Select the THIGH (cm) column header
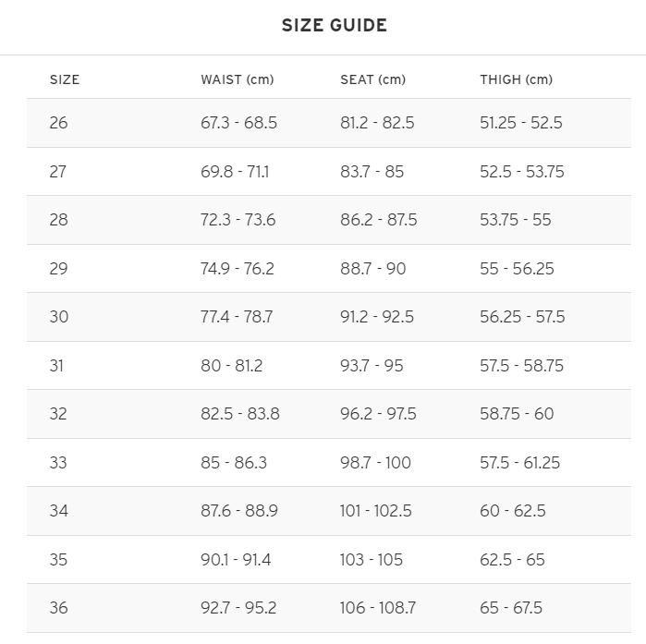 [517, 79]
